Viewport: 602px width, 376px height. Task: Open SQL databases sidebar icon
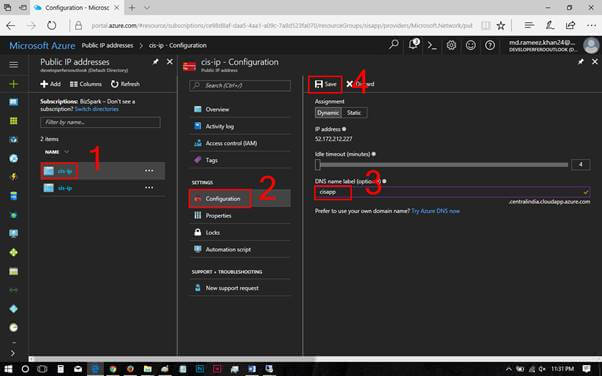[x=13, y=196]
